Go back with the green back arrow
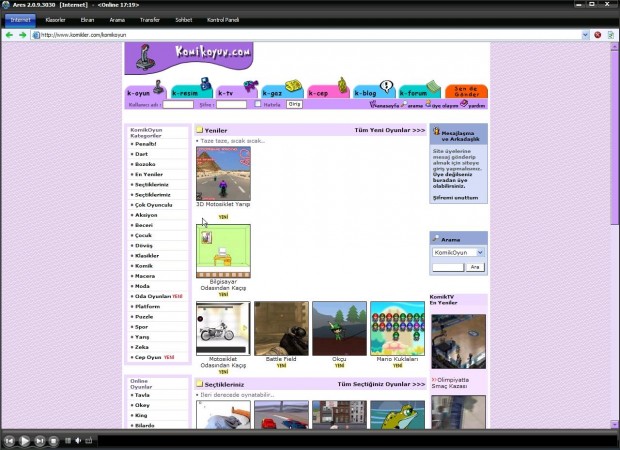Screen dimensions: 620x450 (9, 35)
